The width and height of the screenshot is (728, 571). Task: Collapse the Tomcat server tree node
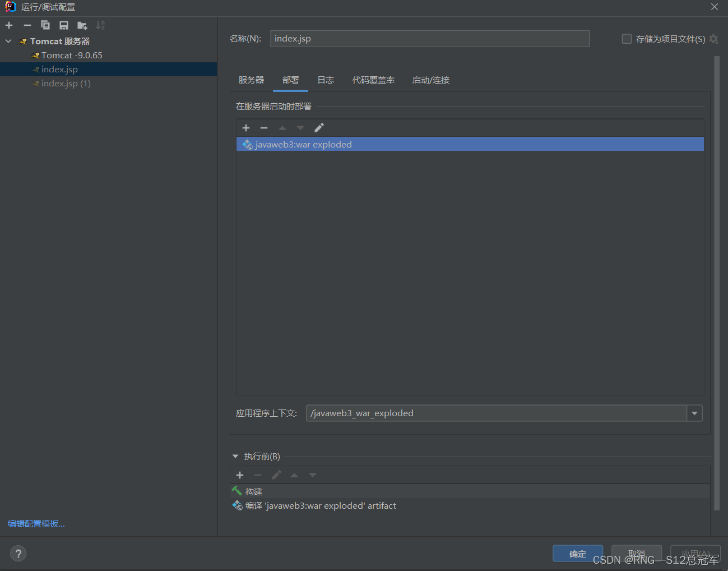[8, 41]
